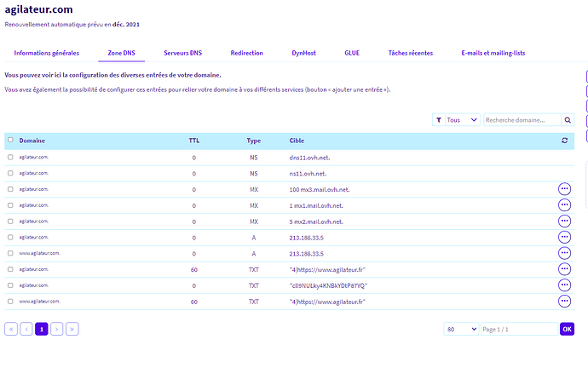Open actions menu for 5 mx2.mail.ovh.net row
This screenshot has width=588, height=374.
point(564,222)
